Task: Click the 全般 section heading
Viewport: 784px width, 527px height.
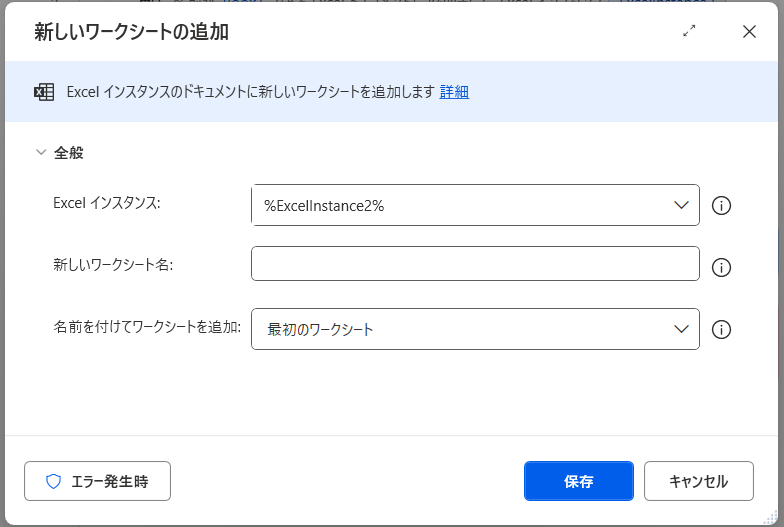Action: pyautogui.click(x=68, y=153)
